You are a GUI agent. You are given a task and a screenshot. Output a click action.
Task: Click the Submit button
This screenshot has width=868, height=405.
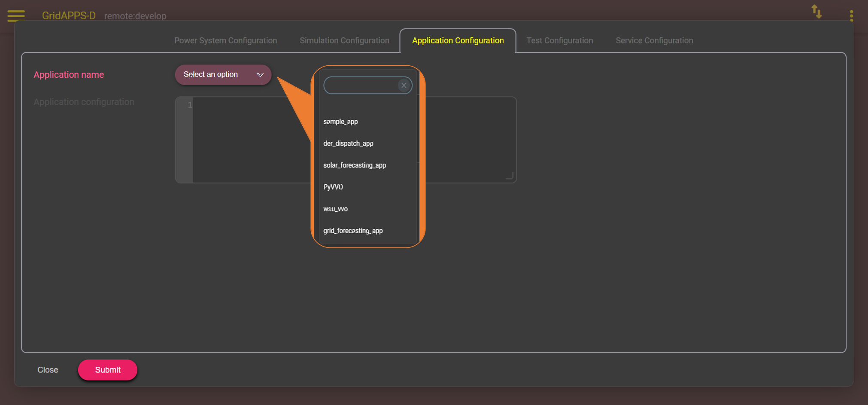click(108, 370)
